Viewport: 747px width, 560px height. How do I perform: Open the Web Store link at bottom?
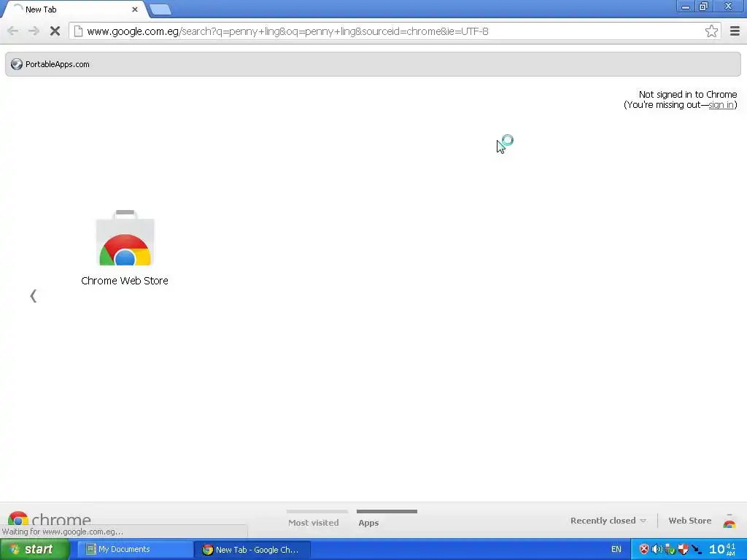[x=690, y=521]
